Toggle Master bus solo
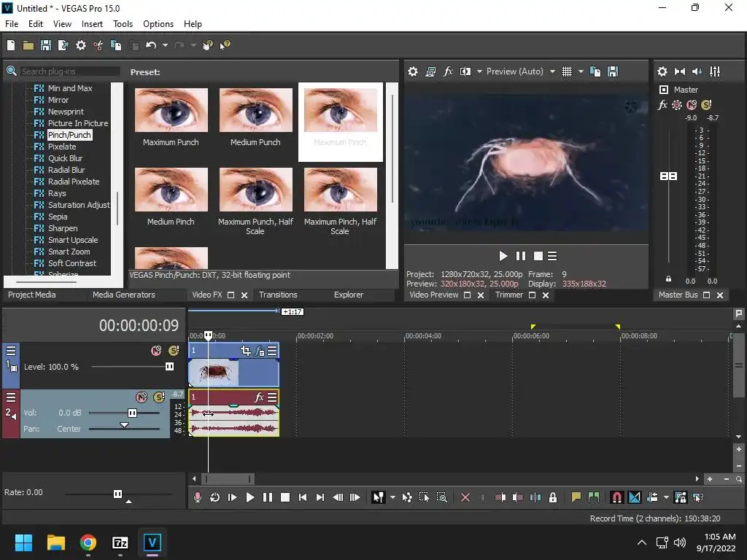Image resolution: width=747 pixels, height=560 pixels. click(706, 105)
